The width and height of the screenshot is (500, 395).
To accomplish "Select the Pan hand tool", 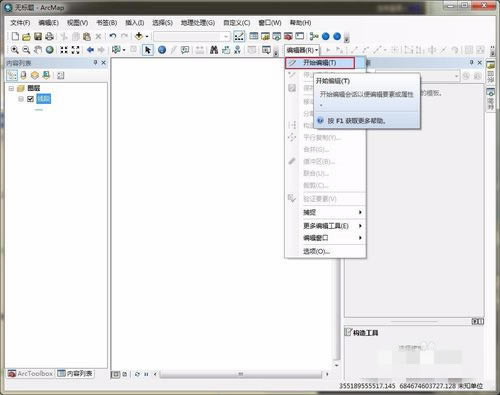I will point(38,50).
